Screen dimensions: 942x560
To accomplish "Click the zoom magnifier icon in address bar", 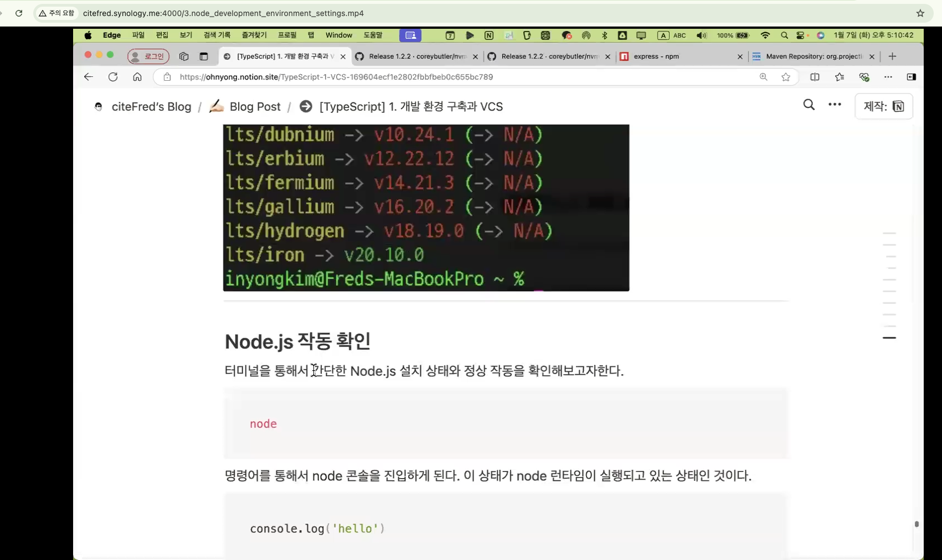I will point(764,77).
